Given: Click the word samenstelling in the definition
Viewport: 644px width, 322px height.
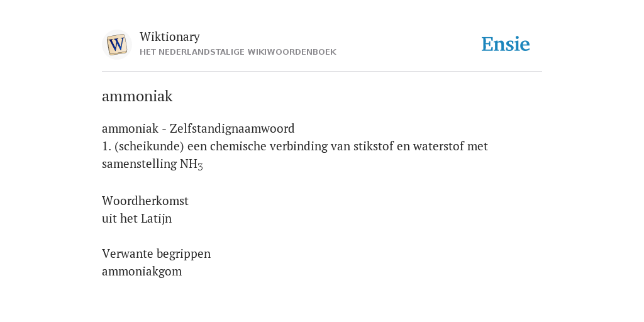Looking at the screenshot, I should coord(139,164).
